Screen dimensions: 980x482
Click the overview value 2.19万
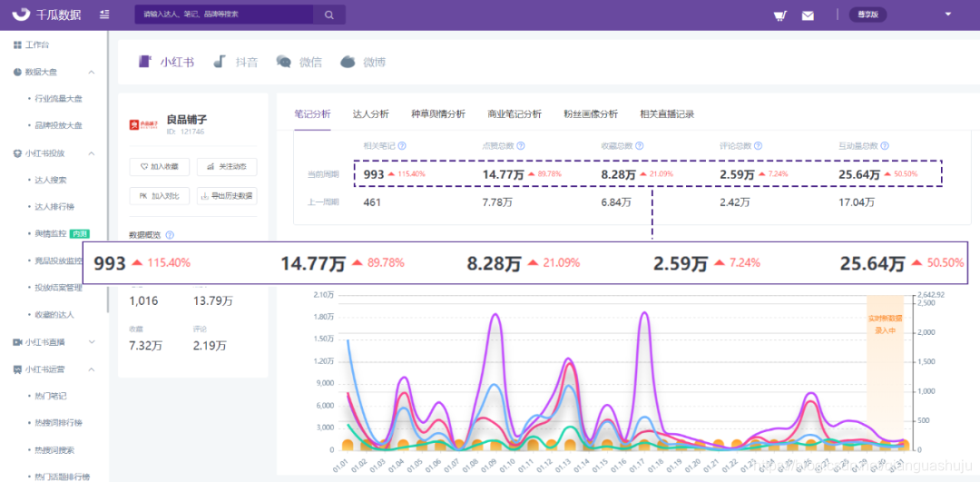210,346
